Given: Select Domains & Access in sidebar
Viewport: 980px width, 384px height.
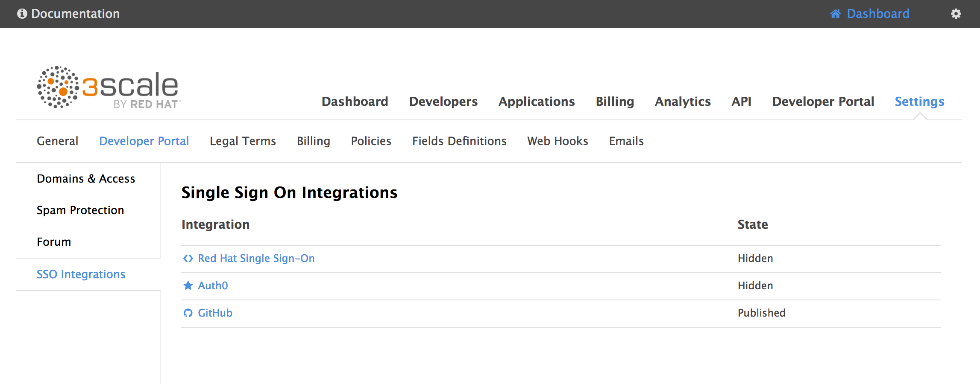Looking at the screenshot, I should point(86,178).
